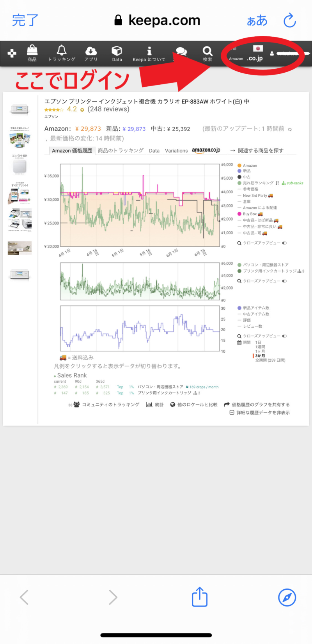Image resolution: width=312 pixels, height=644 pixels.
Task: Toggle the 参考価格 legend series
Action: [248, 189]
